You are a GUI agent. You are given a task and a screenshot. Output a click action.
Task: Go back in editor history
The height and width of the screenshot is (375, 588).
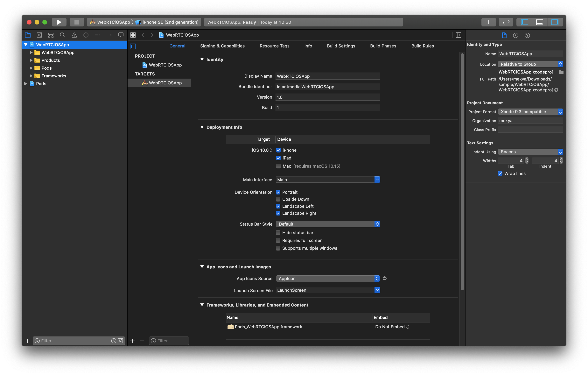click(143, 35)
